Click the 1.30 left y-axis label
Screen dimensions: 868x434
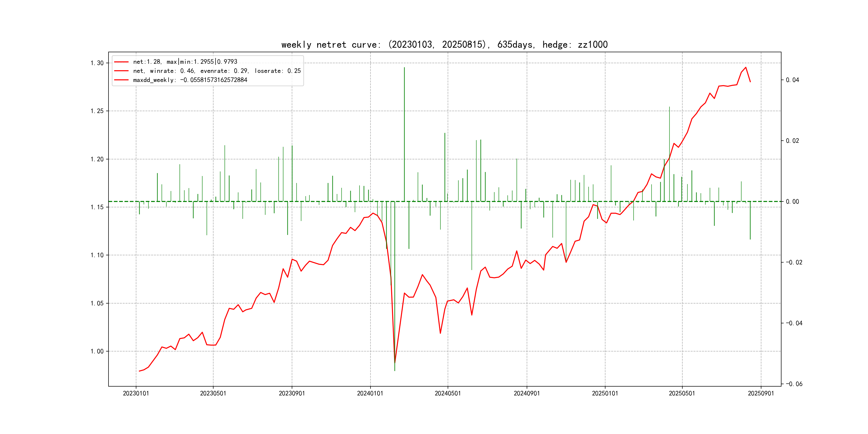pos(97,63)
